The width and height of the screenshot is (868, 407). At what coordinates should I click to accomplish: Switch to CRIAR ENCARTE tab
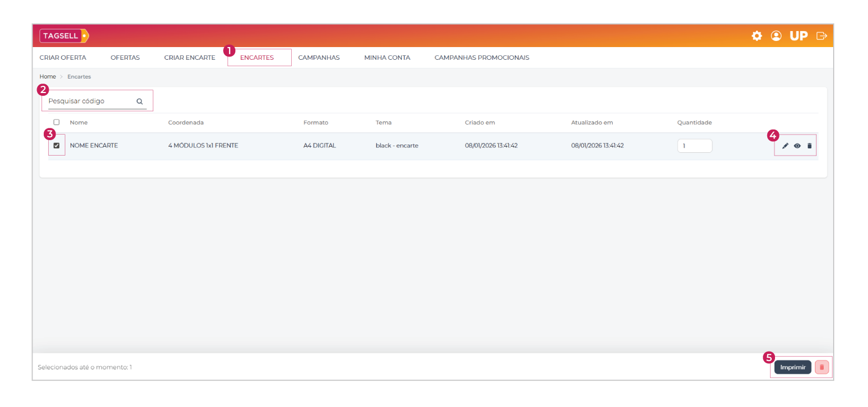[x=189, y=58]
